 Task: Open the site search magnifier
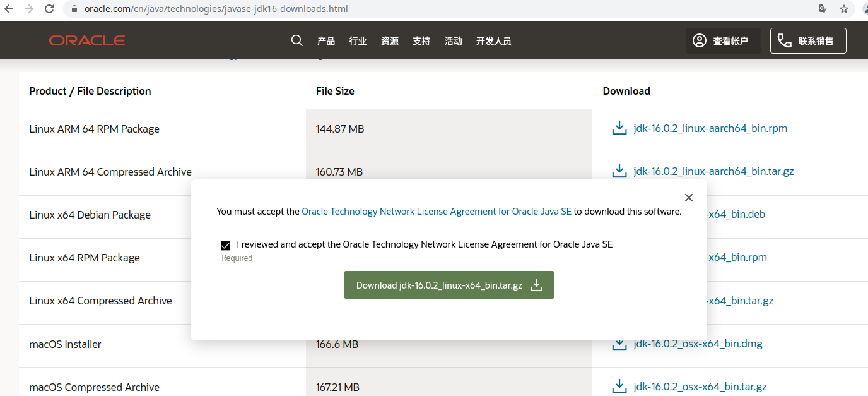297,40
